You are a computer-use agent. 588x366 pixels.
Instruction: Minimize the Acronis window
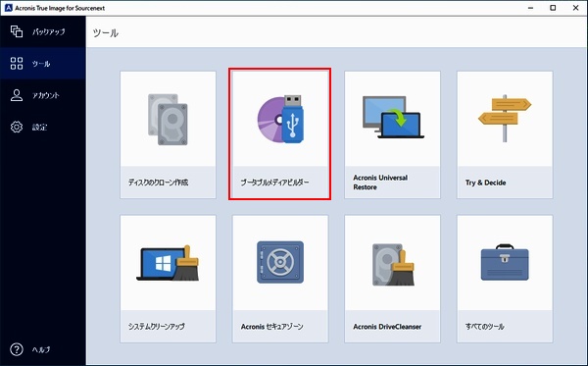click(530, 8)
